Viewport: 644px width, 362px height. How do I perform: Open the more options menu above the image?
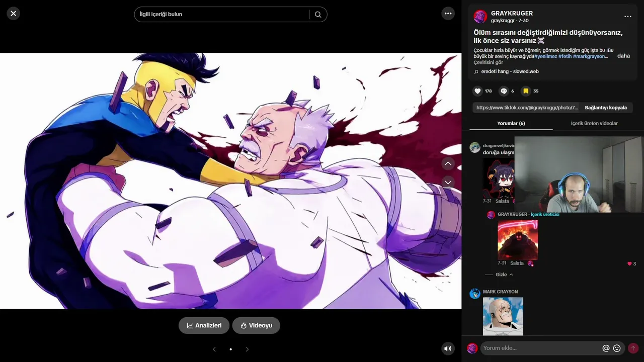click(x=448, y=14)
